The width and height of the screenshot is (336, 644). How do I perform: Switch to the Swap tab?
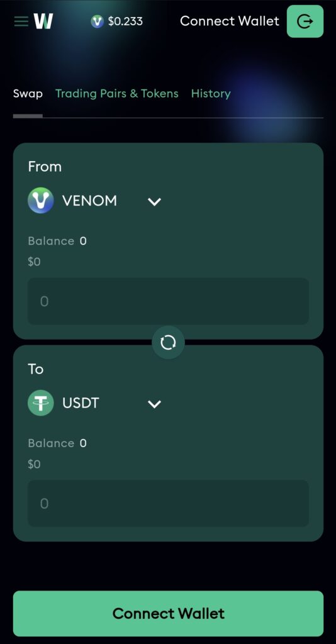(x=28, y=94)
